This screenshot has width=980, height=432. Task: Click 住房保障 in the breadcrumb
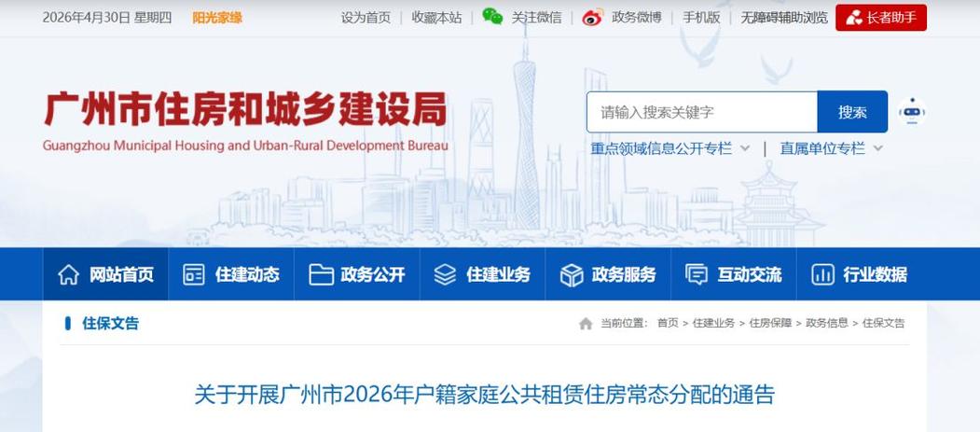coord(770,323)
